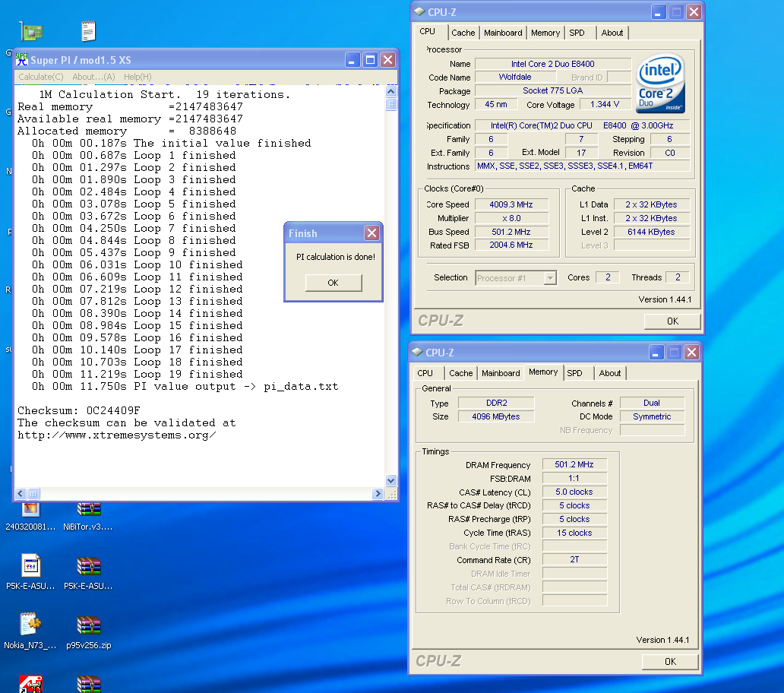Click OK in the upper CPU-Z window
This screenshot has width=784, height=693.
point(672,321)
